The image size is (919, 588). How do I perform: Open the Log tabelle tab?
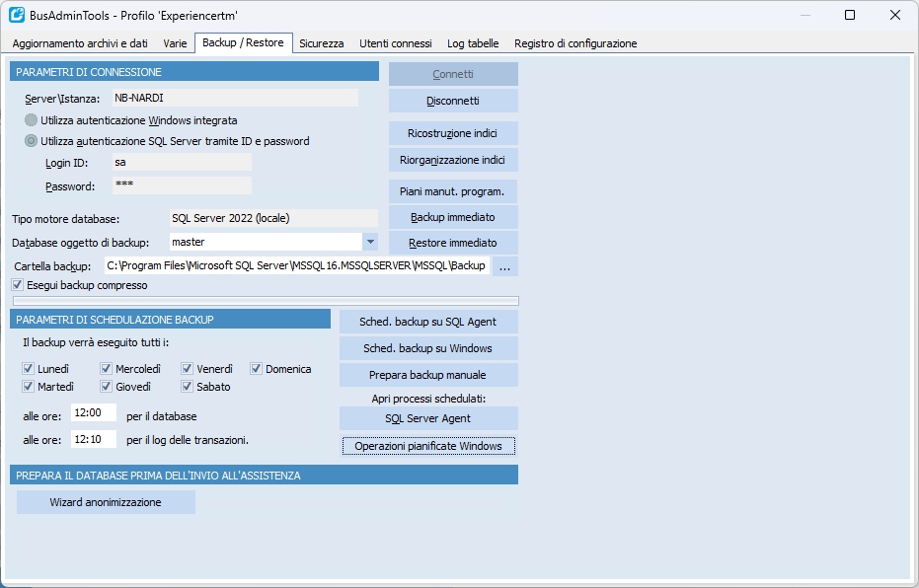coord(473,43)
